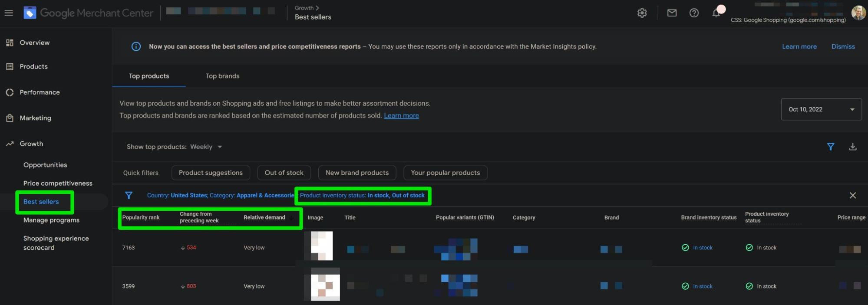Image resolution: width=868 pixels, height=305 pixels.
Task: Open Products in the sidebar
Action: click(x=34, y=66)
